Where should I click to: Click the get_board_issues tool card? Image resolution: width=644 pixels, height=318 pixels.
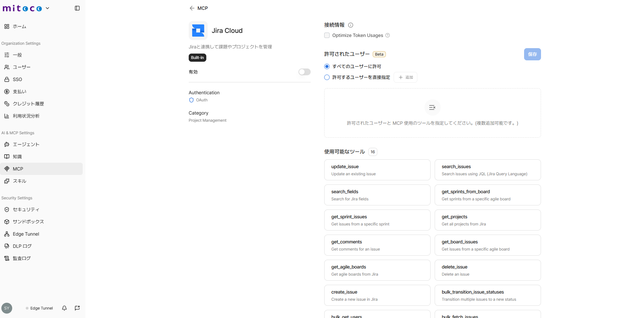click(488, 245)
